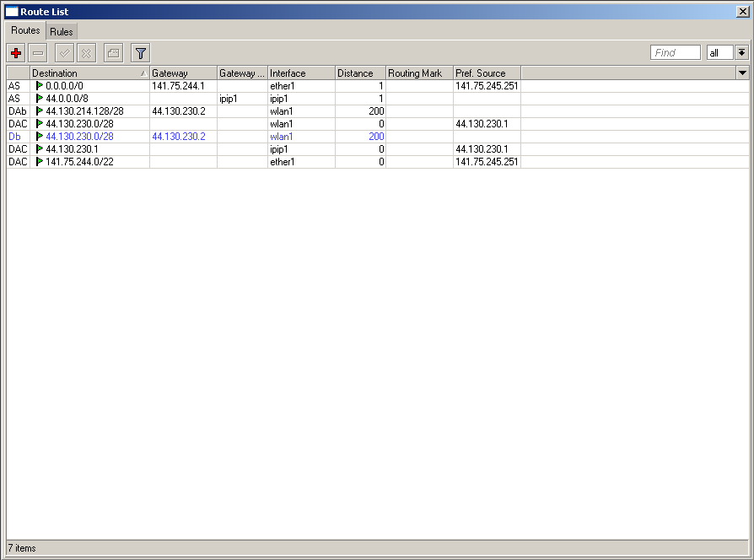This screenshot has width=754, height=560.
Task: Click the arrow button right of 'all' field
Action: 741,53
